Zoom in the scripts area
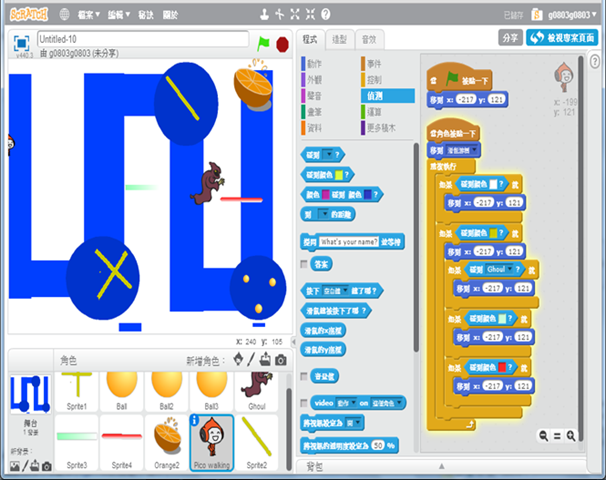Screen dimensions: 606x480 click(571, 436)
